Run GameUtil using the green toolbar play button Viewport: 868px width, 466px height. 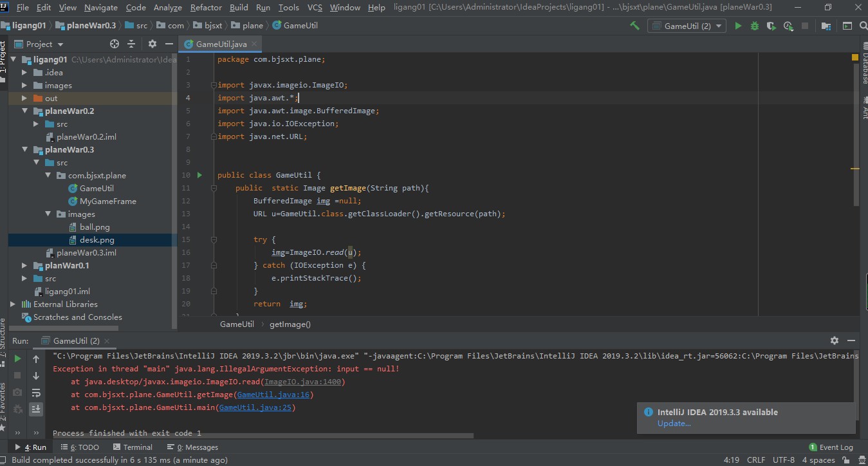738,26
